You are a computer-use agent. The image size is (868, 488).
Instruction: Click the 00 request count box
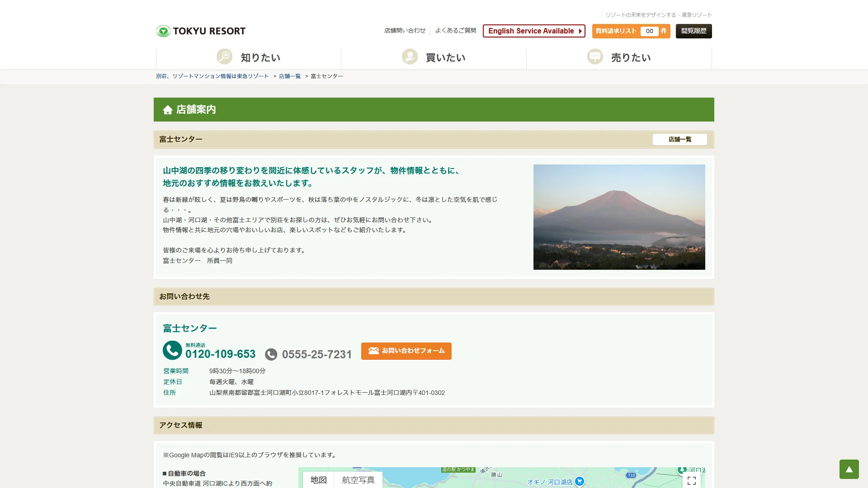(649, 31)
